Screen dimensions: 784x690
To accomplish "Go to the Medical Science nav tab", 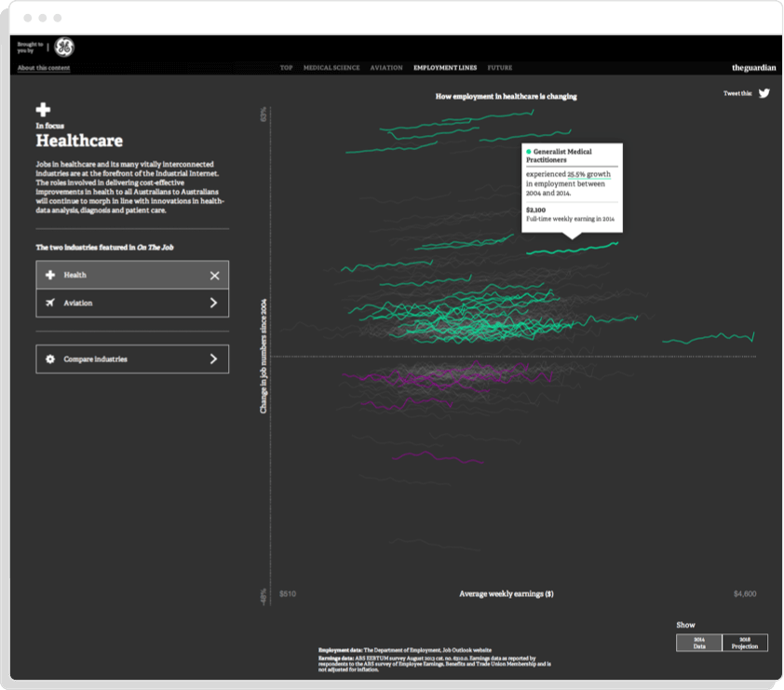I will pos(331,68).
